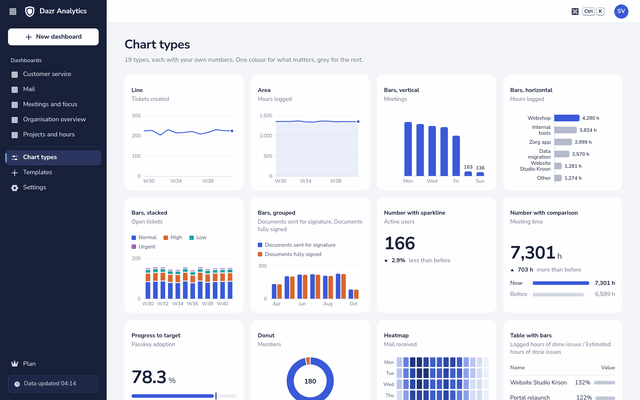Open the Line chart card title
This screenshot has height=400, width=640.
coord(137,90)
